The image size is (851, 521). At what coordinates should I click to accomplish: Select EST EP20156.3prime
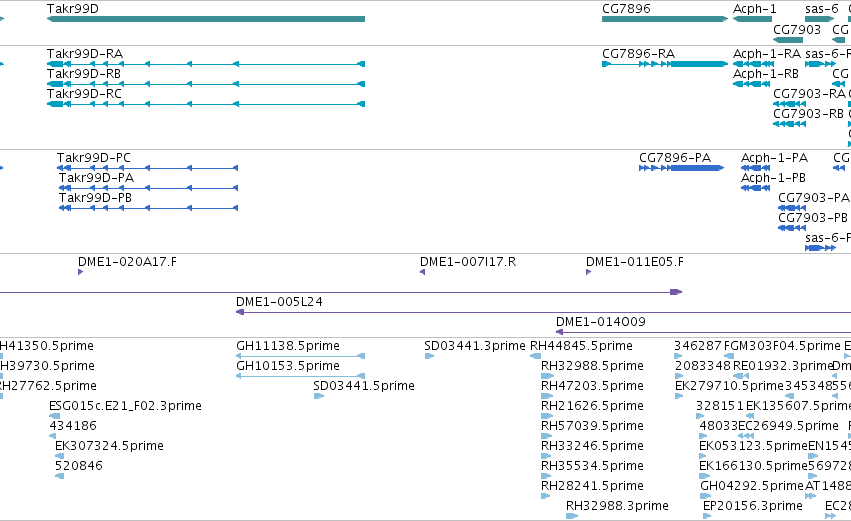[x=708, y=516]
